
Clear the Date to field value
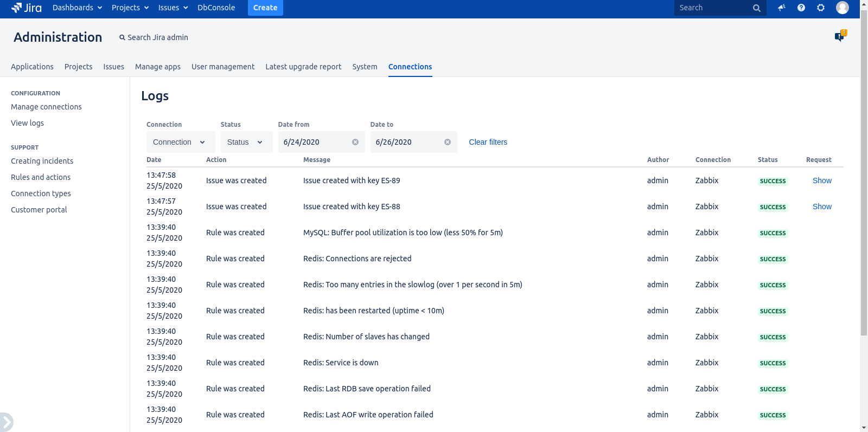coord(448,142)
